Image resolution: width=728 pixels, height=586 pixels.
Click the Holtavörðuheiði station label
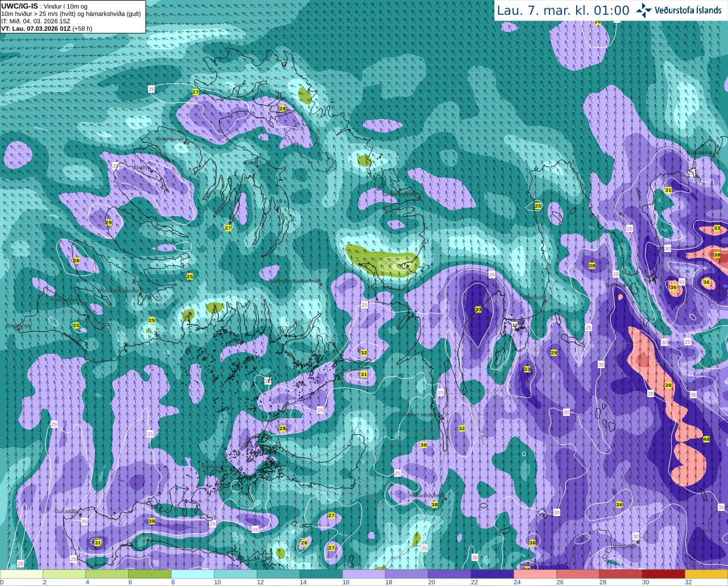click(x=427, y=496)
